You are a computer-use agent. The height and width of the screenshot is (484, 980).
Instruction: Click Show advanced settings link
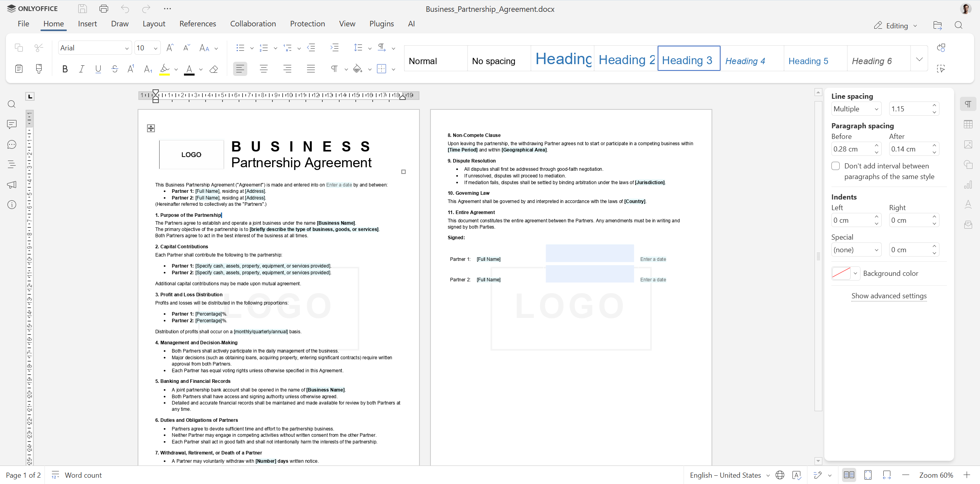tap(888, 296)
